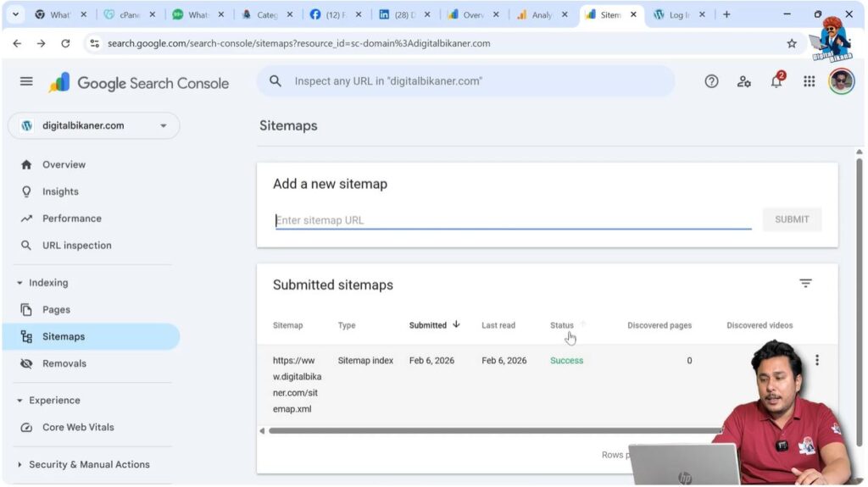
Task: Open the hamburger main menu
Action: click(26, 81)
